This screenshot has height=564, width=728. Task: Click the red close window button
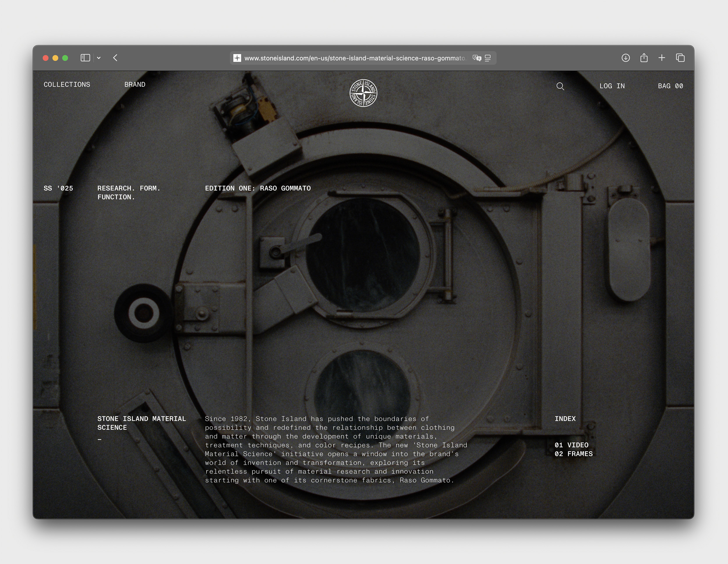tap(46, 58)
